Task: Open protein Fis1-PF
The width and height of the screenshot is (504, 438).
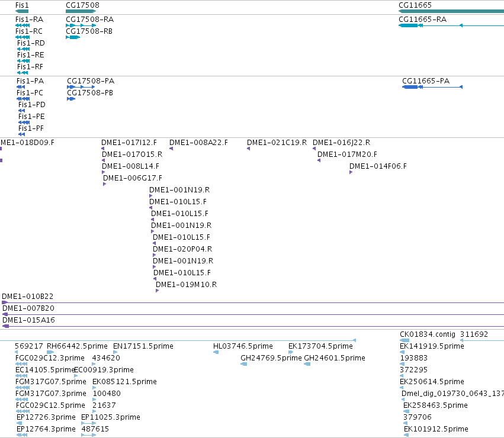Action: coord(21,134)
